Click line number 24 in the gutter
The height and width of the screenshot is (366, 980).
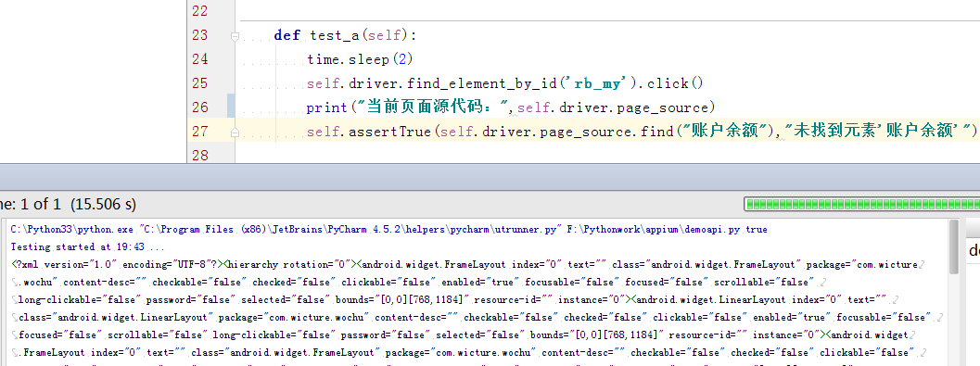tap(200, 59)
